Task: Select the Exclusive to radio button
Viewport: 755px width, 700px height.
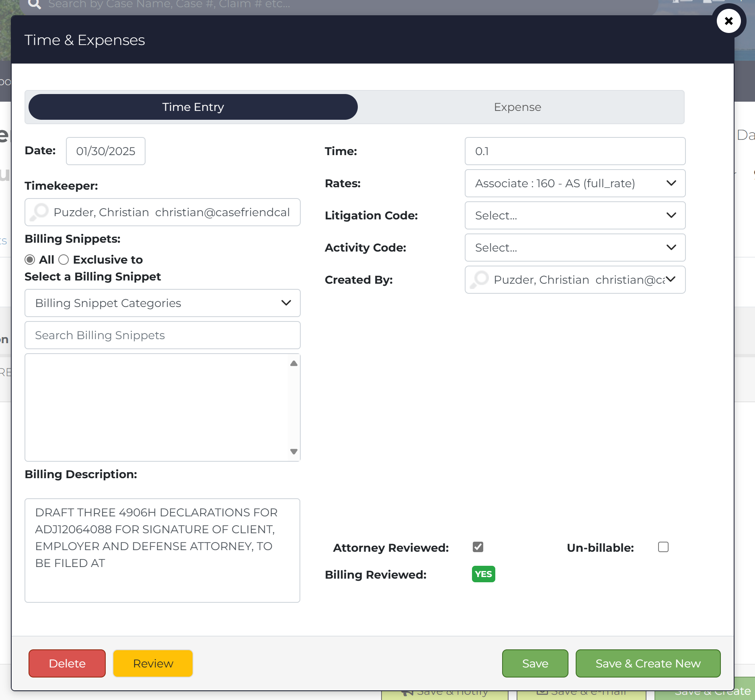Action: [64, 260]
